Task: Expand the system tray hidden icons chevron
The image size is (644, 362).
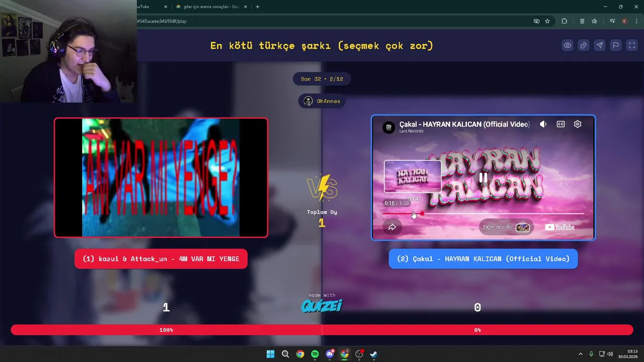Action: pos(580,354)
